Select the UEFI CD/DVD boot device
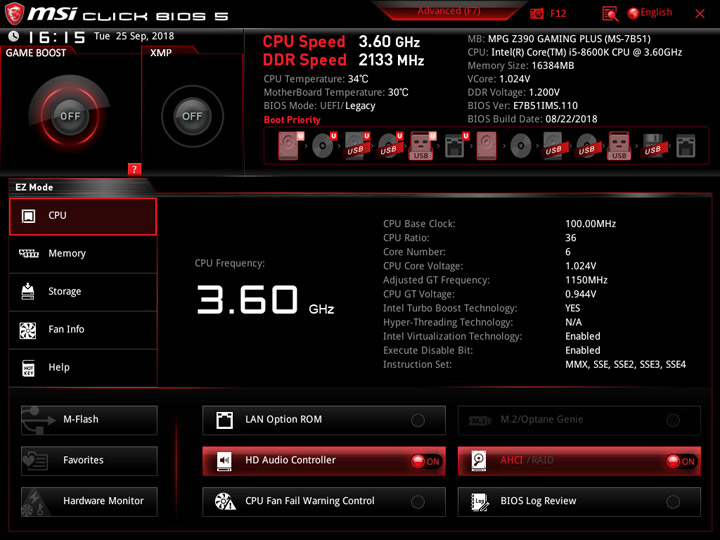Image resolution: width=720 pixels, height=540 pixels. click(x=324, y=146)
